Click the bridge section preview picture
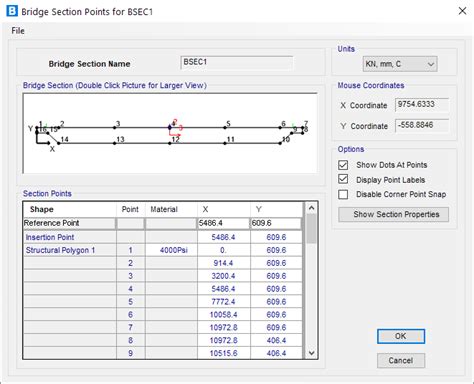The width and height of the screenshot is (474, 384). (170, 133)
